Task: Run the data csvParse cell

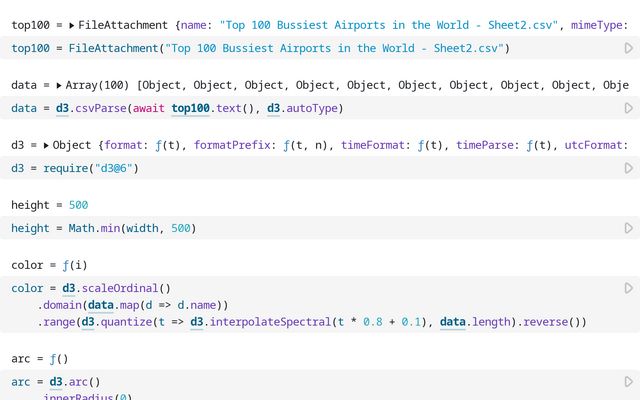Action: (x=629, y=108)
